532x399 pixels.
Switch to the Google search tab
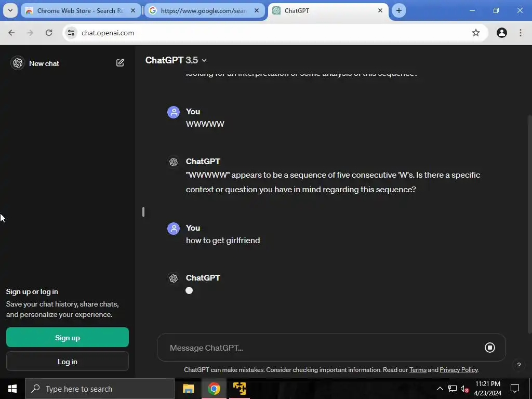tap(205, 10)
